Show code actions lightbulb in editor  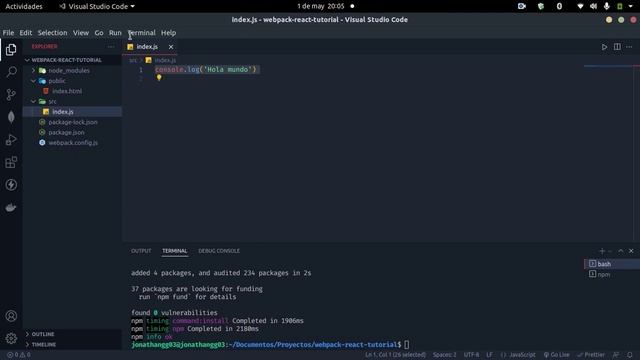(x=159, y=78)
